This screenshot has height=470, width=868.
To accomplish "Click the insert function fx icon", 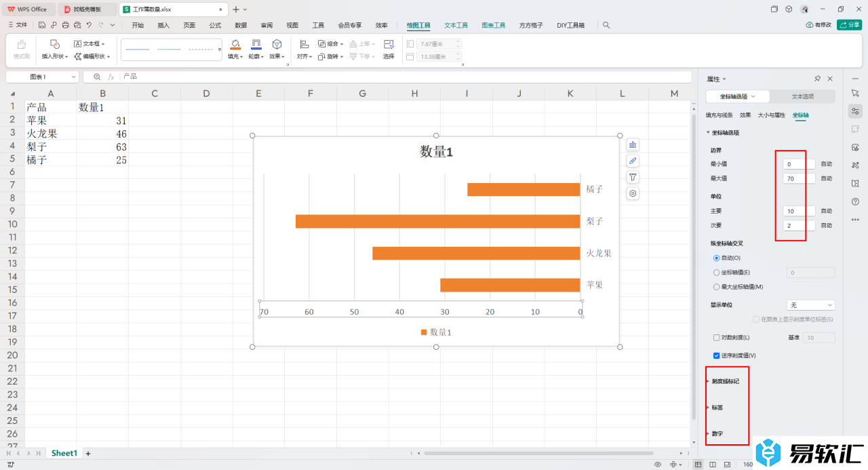I will point(111,77).
